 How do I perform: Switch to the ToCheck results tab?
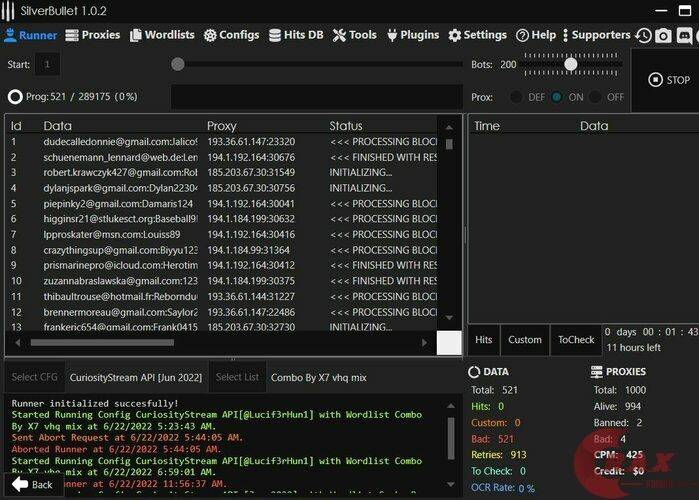point(576,340)
